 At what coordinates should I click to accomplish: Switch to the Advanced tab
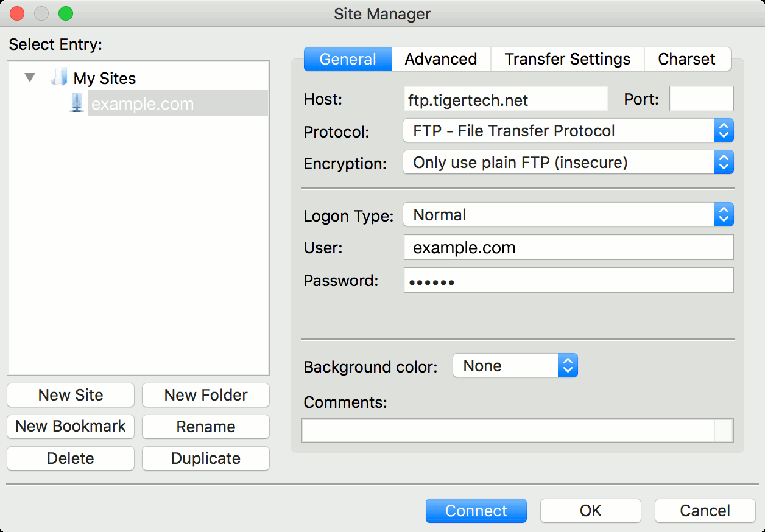[440, 59]
